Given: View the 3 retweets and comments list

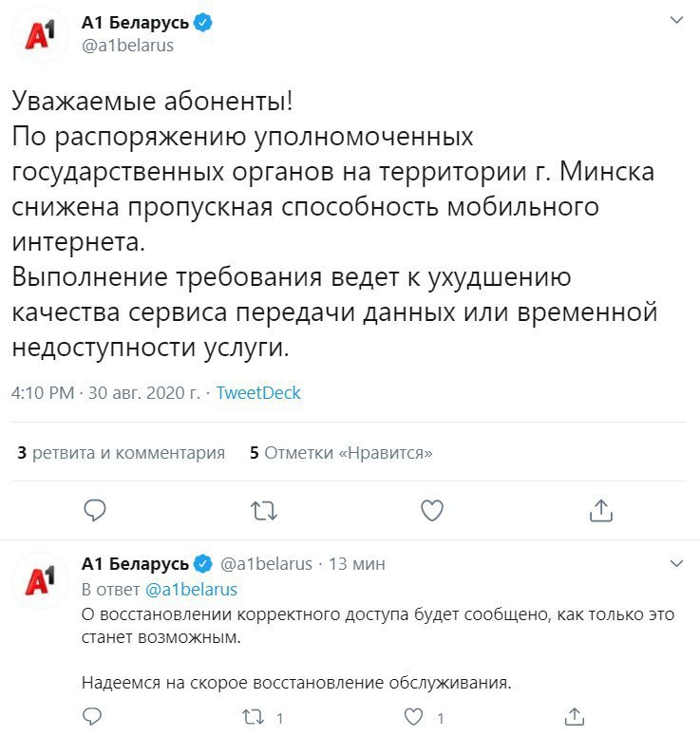Looking at the screenshot, I should tap(123, 453).
